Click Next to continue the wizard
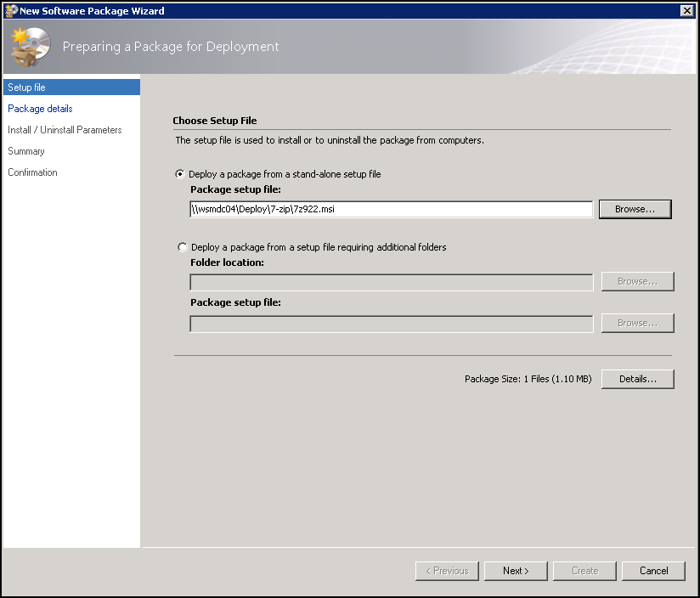Image resolution: width=700 pixels, height=598 pixels. click(516, 570)
